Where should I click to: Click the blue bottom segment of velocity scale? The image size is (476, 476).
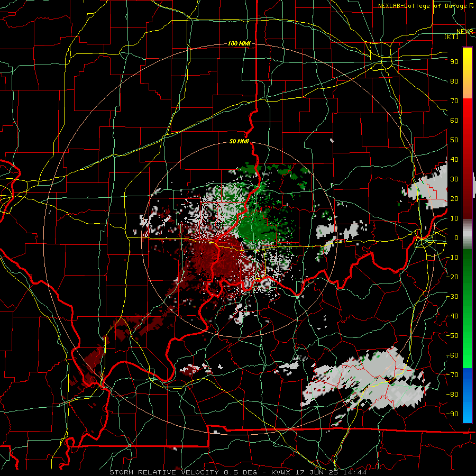(x=467, y=396)
